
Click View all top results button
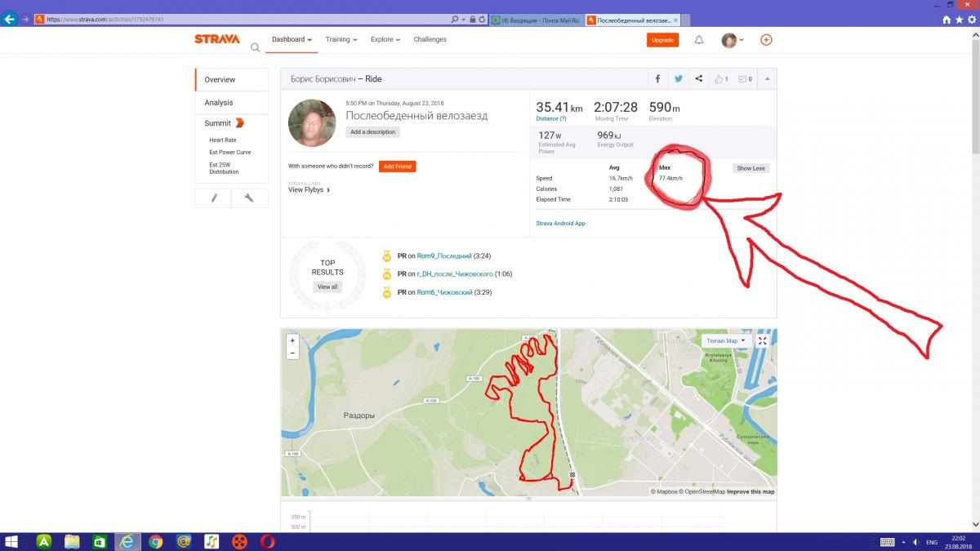tap(327, 287)
